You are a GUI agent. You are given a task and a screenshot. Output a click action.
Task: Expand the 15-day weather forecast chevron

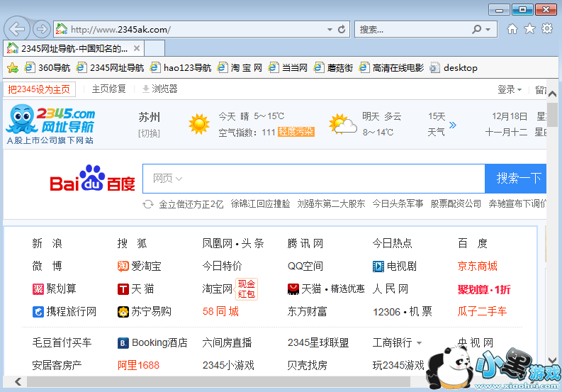coord(453,125)
